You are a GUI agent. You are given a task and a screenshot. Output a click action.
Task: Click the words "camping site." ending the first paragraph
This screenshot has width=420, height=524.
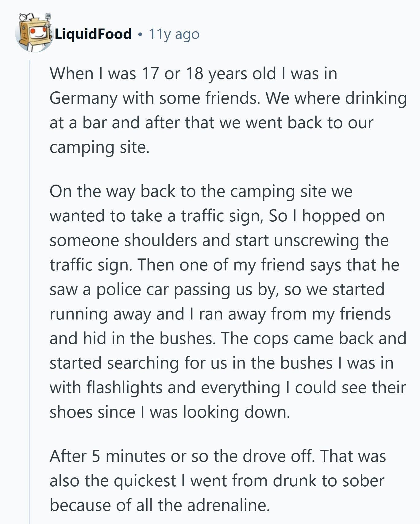point(99,148)
